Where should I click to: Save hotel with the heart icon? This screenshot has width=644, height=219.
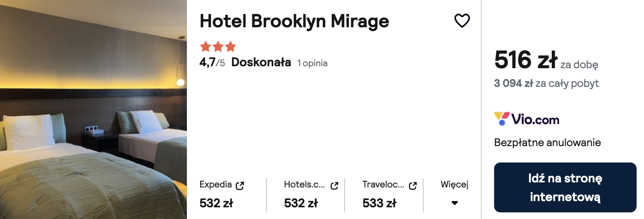(x=462, y=21)
